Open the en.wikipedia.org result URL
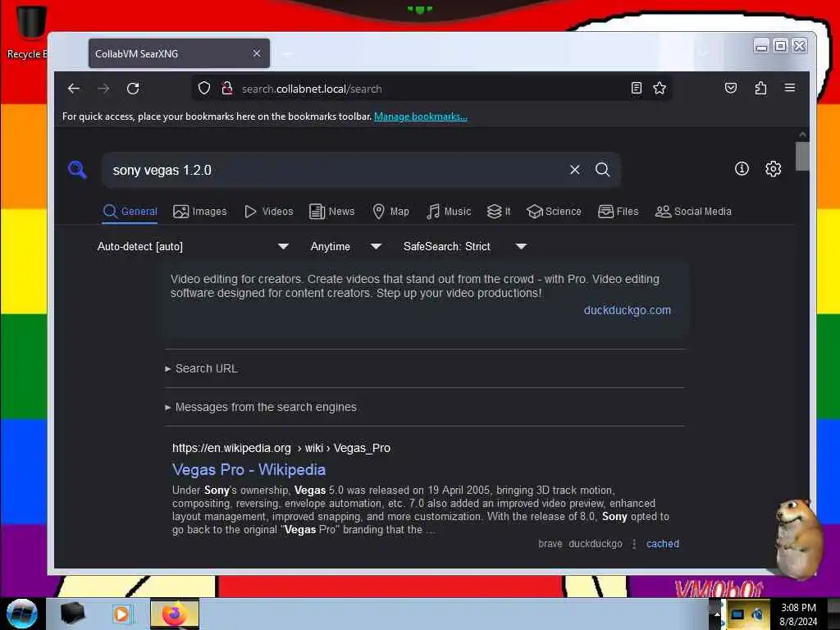 pyautogui.click(x=281, y=448)
